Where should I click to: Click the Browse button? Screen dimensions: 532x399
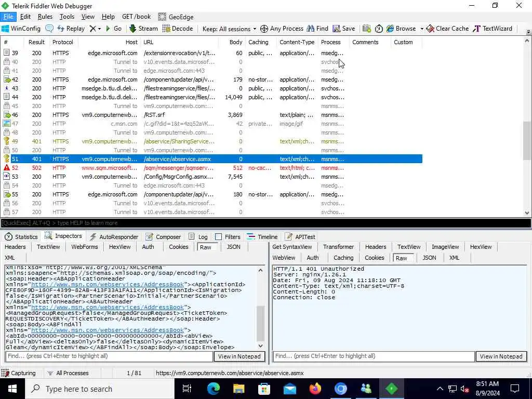[x=401, y=29]
